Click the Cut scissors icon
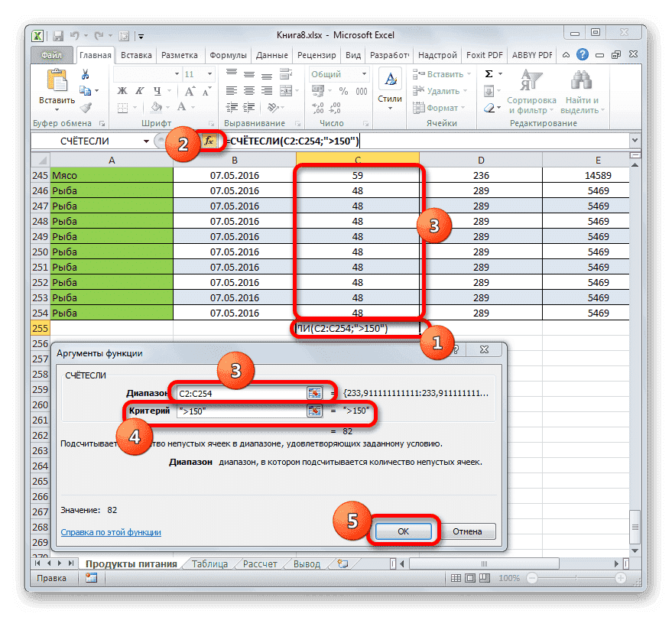The width and height of the screenshot is (672, 617). coord(84,73)
